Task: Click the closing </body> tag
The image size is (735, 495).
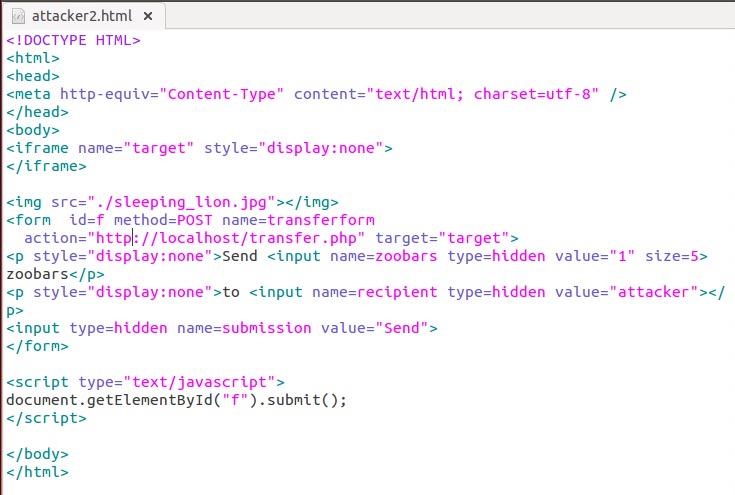Action: [38, 454]
